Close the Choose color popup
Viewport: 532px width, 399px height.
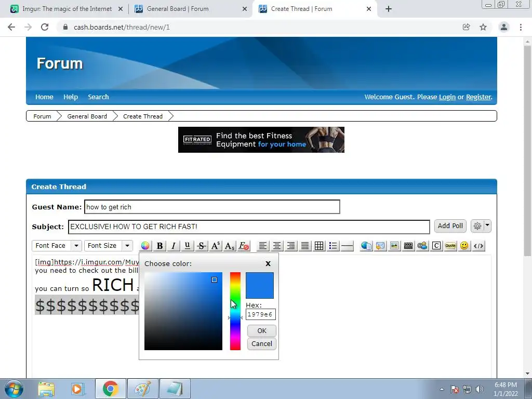click(268, 263)
